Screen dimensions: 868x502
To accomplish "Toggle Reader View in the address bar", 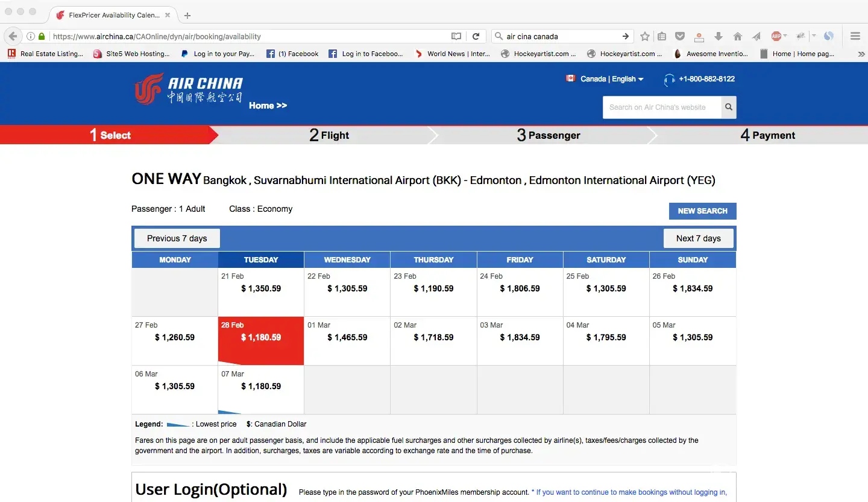I will (456, 36).
